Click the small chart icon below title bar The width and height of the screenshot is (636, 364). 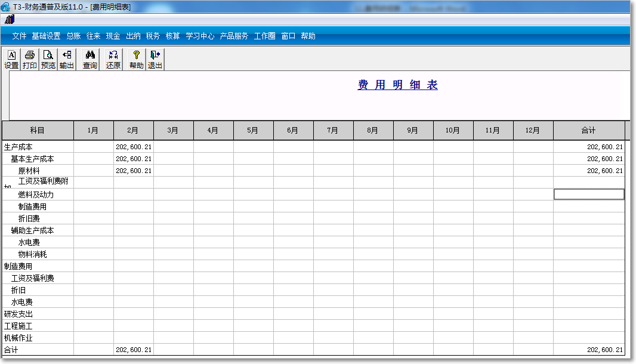pos(9,20)
